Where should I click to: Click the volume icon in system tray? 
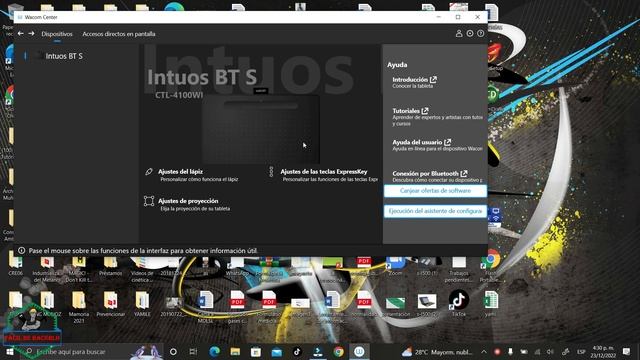(551, 352)
